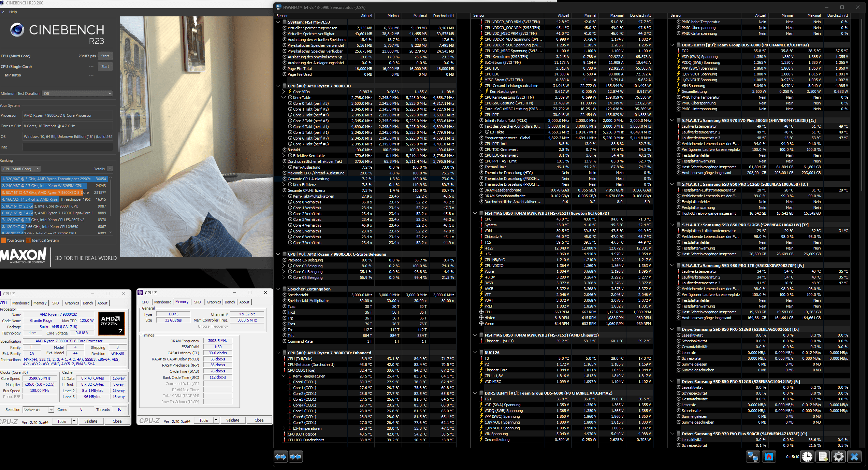Click the flame chip icon in HWiNFO toolbar

click(x=769, y=457)
